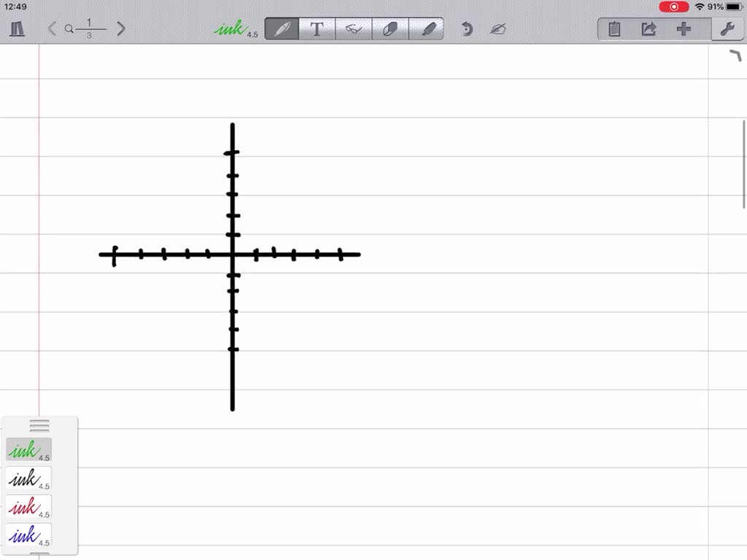
Task: Click the Undo icon
Action: point(466,28)
